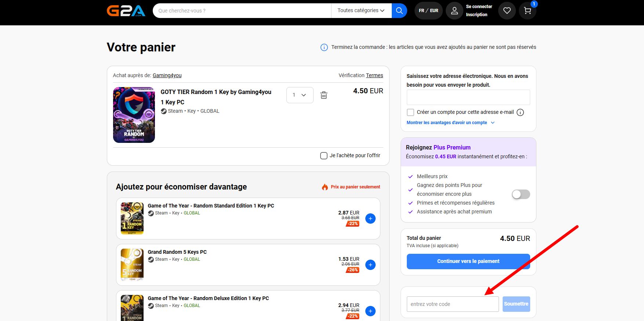Click the Prix au panier seulement label
The width and height of the screenshot is (644, 321).
(355, 187)
